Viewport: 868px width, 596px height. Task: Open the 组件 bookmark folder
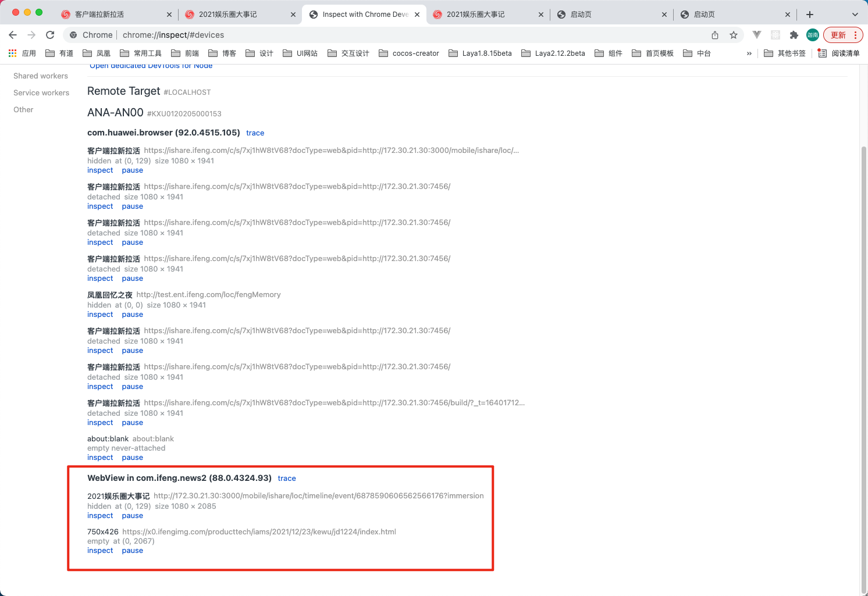coord(609,53)
